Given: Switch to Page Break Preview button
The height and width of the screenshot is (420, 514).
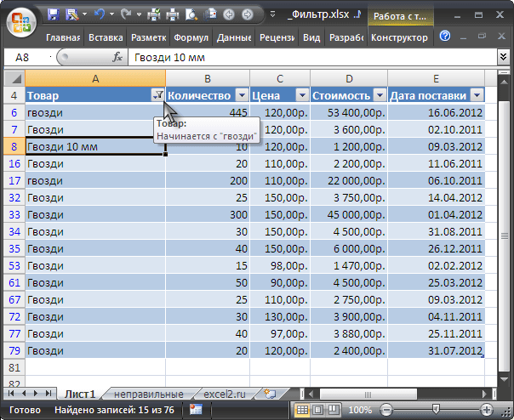Looking at the screenshot, I should pyautogui.click(x=334, y=410).
